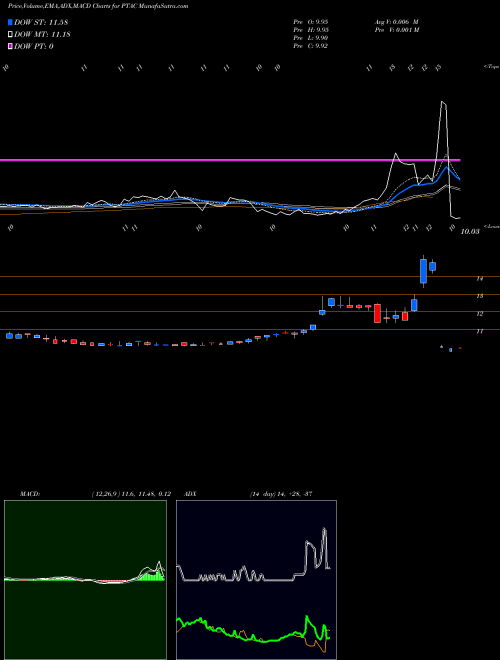Viewport: 500px width, 660px height.
Task: Click the magenta horizontal DOW PT line
Action: coord(230,160)
